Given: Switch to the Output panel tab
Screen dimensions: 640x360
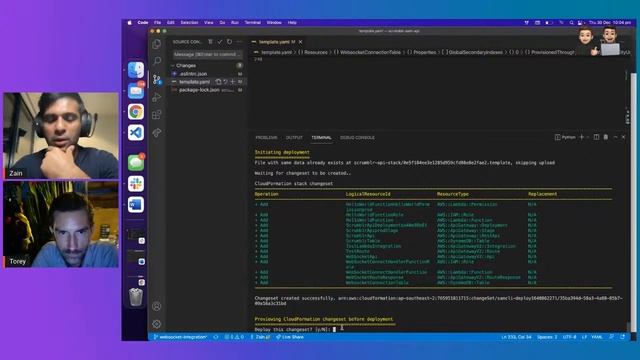Looking at the screenshot, I should click(294, 138).
